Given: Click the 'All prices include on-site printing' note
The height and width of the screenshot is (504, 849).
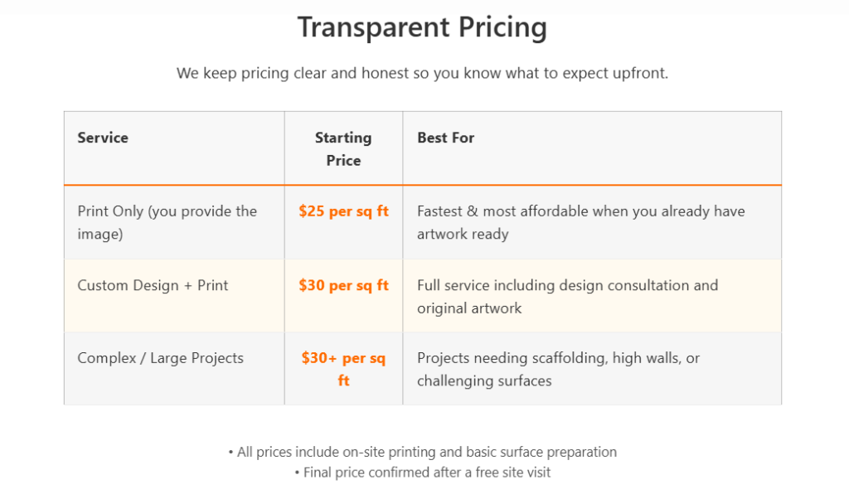Looking at the screenshot, I should pos(422,453).
